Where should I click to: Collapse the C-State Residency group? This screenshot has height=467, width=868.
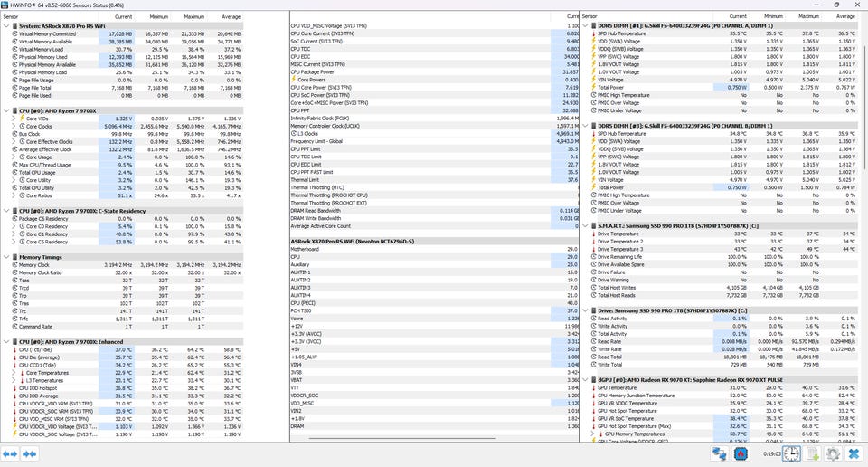tap(6, 211)
